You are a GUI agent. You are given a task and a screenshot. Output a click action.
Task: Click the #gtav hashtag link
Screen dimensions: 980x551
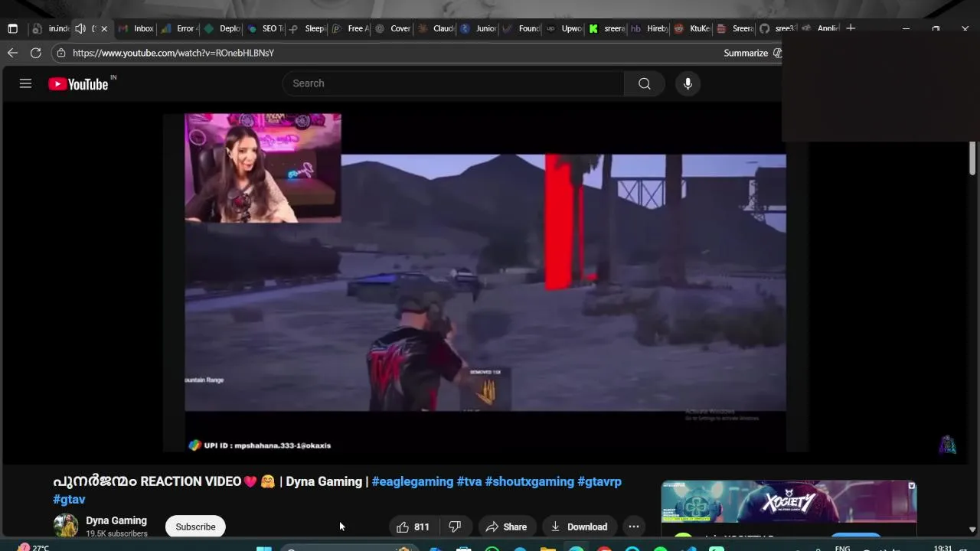[69, 499]
